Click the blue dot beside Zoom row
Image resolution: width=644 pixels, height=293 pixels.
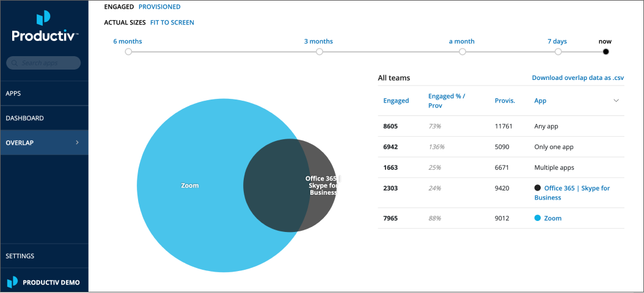click(537, 219)
